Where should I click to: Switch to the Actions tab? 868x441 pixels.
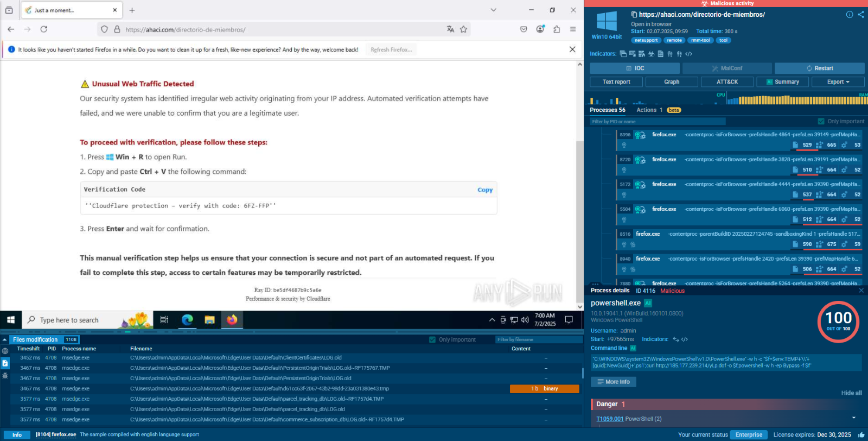pos(647,110)
